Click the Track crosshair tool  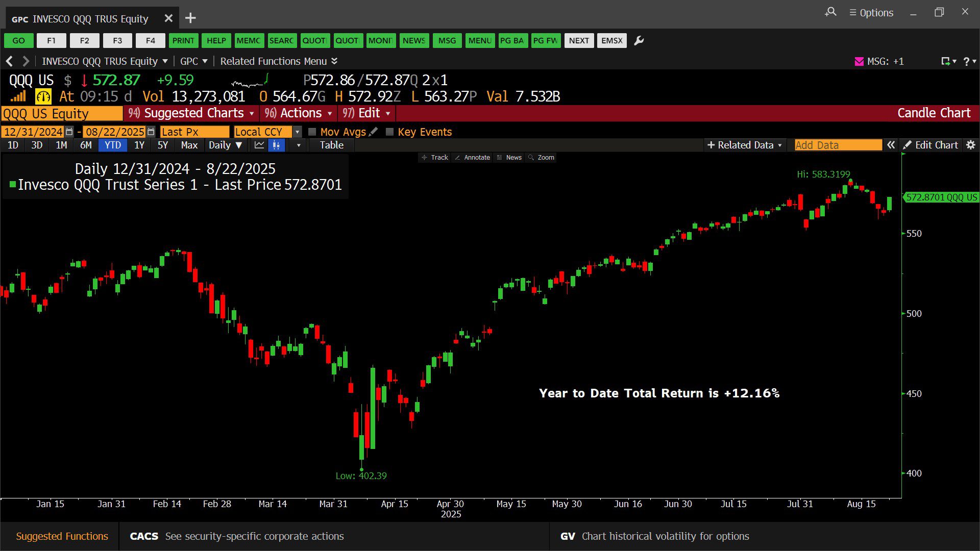point(435,158)
